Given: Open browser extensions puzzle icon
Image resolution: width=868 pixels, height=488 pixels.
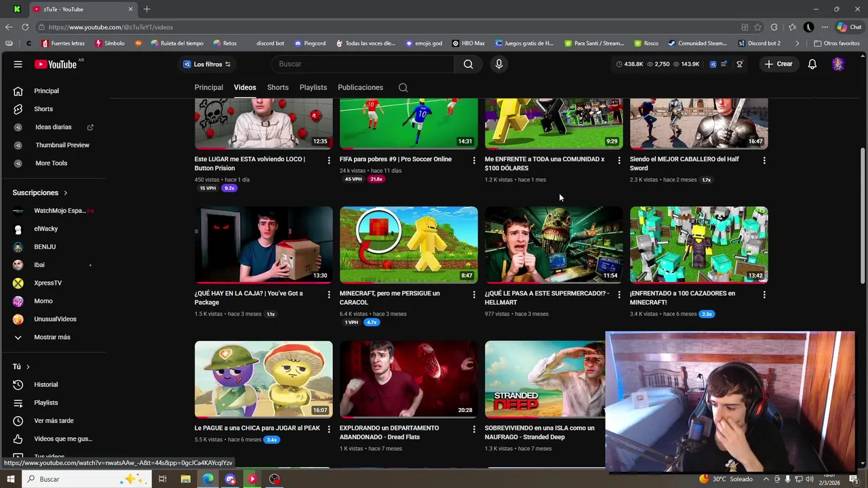Looking at the screenshot, I should [774, 27].
